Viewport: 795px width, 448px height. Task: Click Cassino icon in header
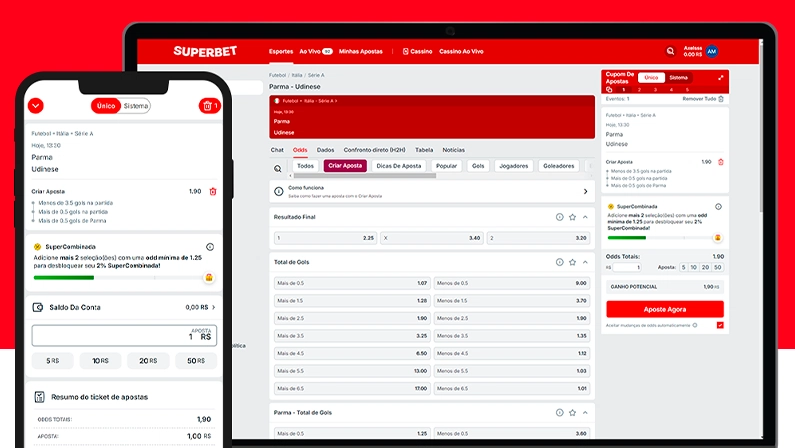click(406, 52)
